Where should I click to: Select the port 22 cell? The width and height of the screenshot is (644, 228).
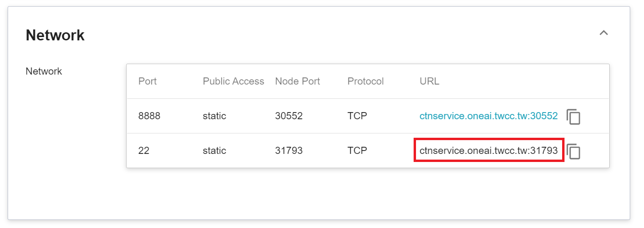[144, 151]
